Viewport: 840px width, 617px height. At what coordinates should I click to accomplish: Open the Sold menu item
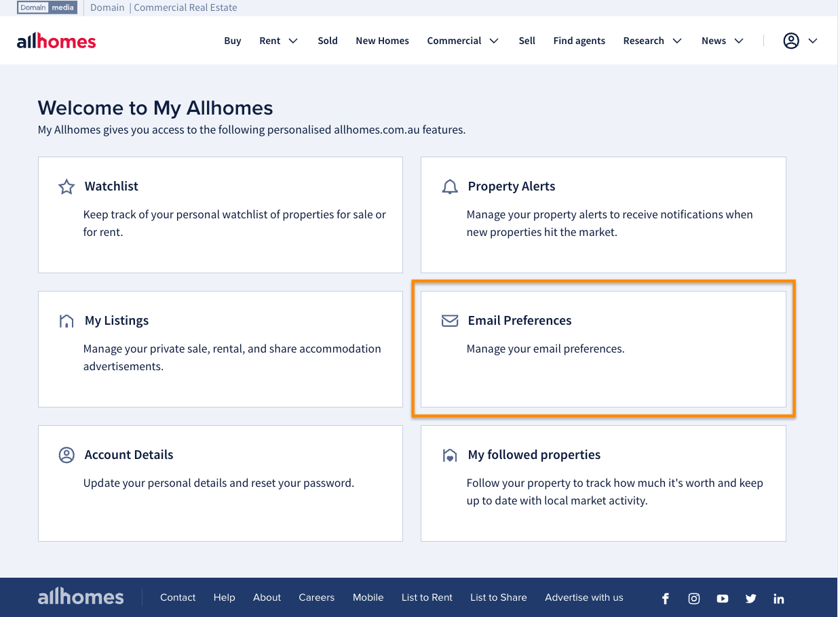click(328, 41)
